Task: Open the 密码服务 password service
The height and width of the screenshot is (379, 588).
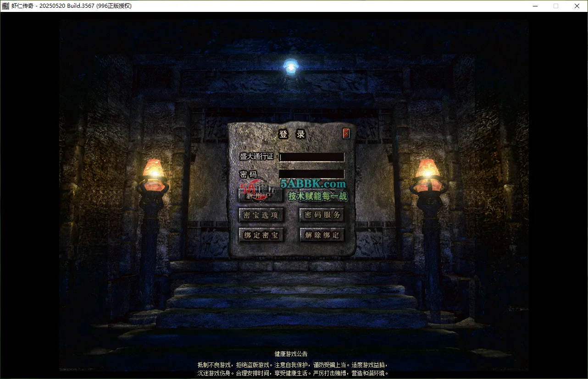Action: pos(322,215)
